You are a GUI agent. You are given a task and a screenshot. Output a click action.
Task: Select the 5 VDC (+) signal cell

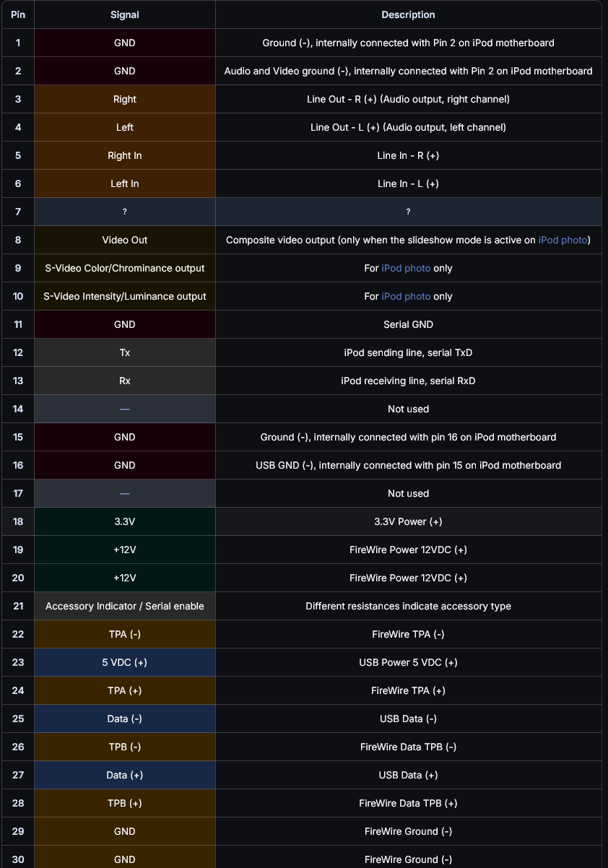tap(125, 662)
